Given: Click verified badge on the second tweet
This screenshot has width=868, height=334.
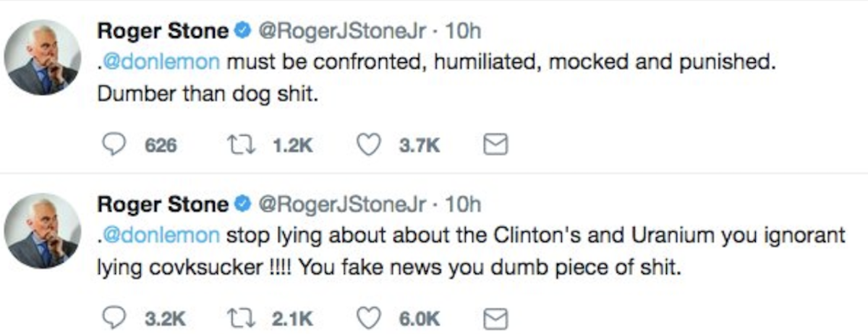Looking at the screenshot, I should point(244,205).
